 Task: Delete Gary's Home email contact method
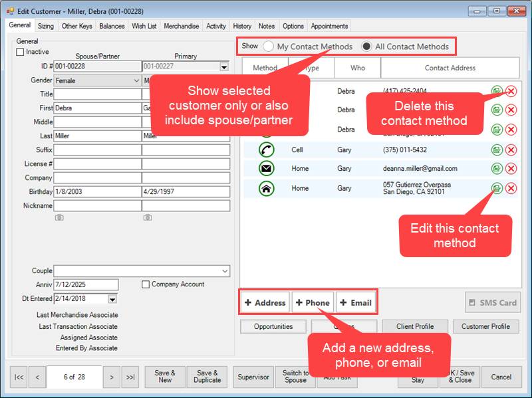pyautogui.click(x=511, y=169)
